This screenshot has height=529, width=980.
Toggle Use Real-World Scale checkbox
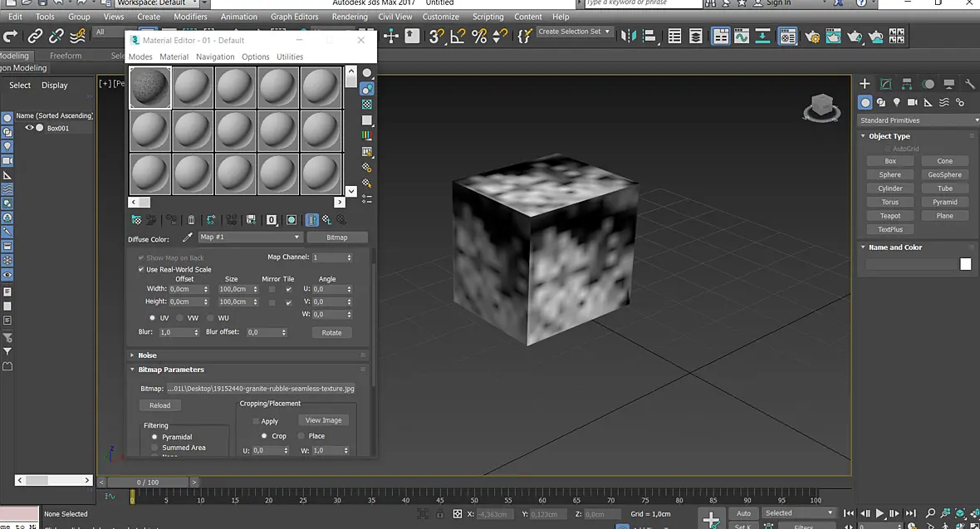point(141,270)
